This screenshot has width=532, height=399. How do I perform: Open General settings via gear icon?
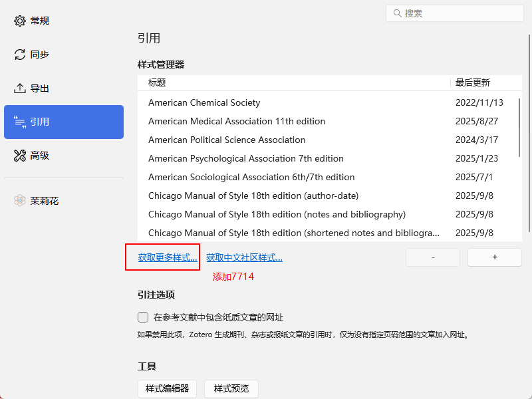(20, 21)
